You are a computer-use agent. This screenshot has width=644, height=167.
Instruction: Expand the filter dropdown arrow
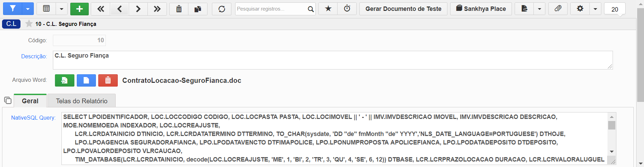pyautogui.click(x=28, y=9)
